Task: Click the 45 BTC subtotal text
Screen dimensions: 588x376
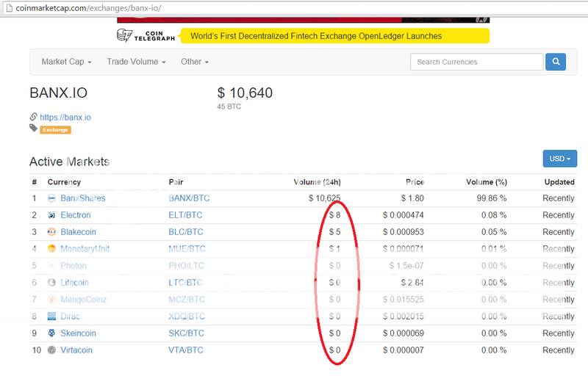Action: click(x=229, y=106)
